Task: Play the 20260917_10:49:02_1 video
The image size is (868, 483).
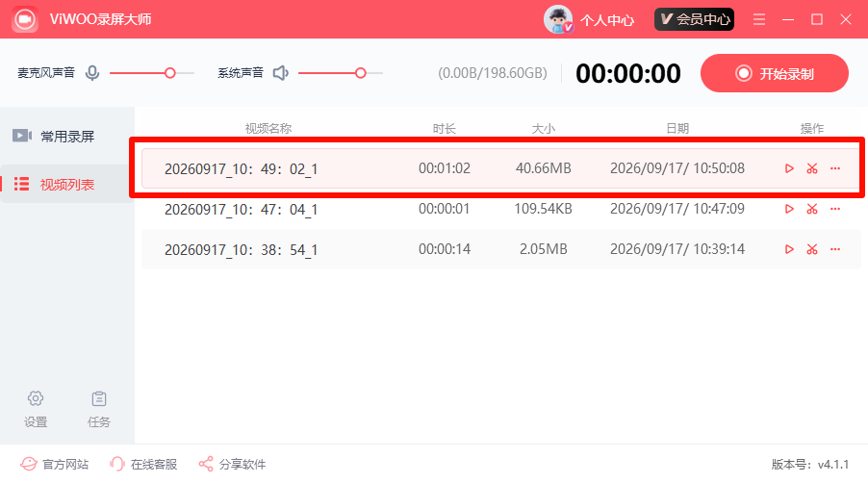Action: point(789,168)
